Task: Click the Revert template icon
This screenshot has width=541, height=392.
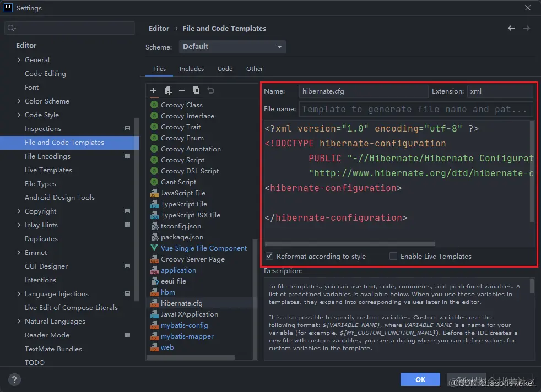Action: click(x=211, y=90)
